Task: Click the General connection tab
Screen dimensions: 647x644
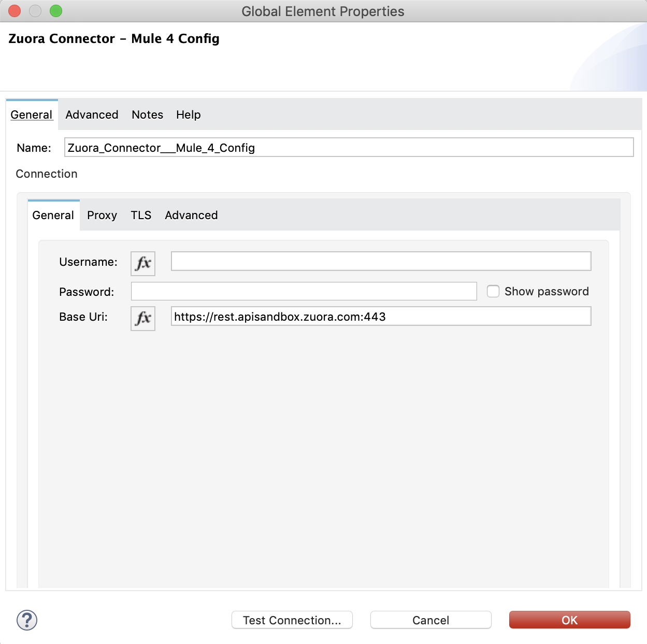Action: (53, 215)
